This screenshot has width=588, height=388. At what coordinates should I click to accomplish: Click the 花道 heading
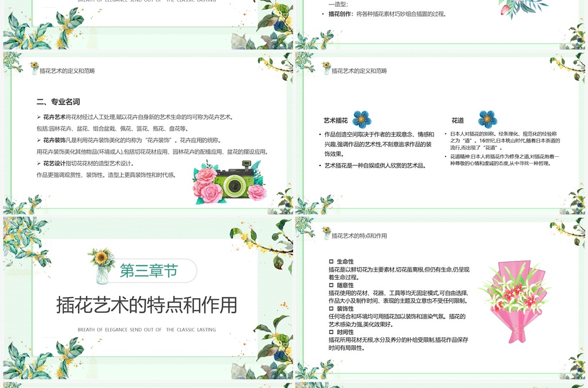457,120
